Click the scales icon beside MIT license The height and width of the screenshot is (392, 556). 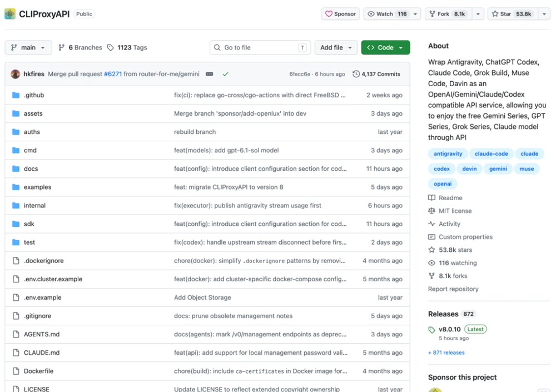[x=431, y=211]
